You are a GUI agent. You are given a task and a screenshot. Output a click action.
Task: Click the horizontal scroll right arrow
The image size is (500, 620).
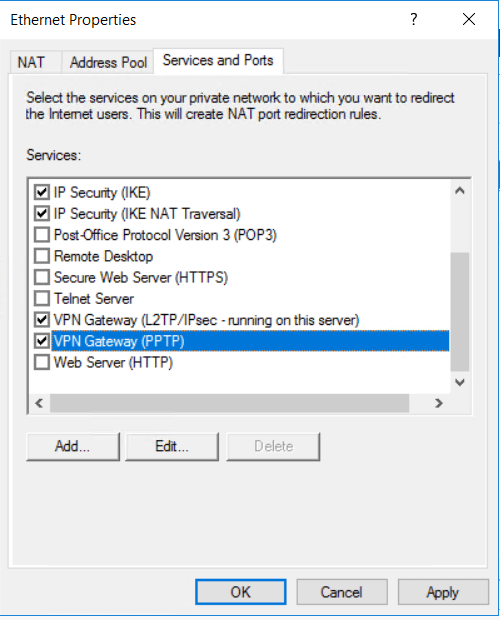coord(438,403)
